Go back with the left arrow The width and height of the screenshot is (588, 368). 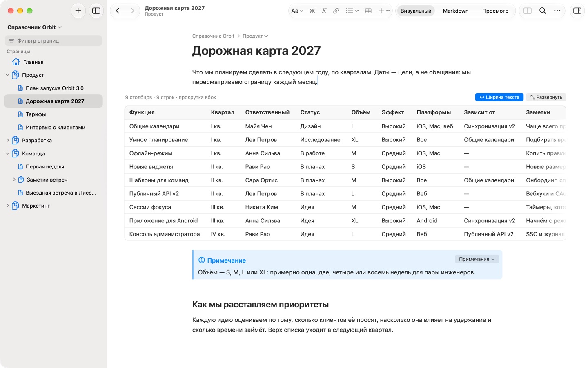118,11
